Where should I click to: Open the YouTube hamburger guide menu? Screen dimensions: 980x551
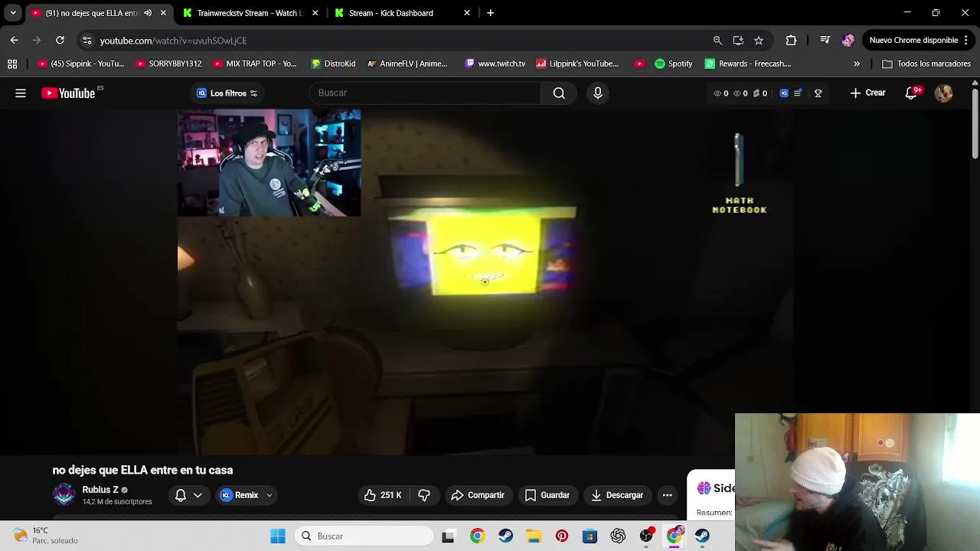click(21, 93)
